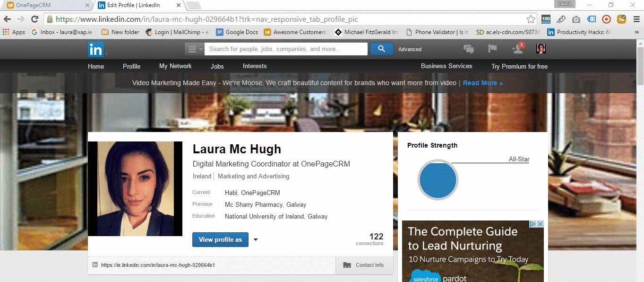Click Try Premium for free
The image size is (644, 282).
pos(519,66)
